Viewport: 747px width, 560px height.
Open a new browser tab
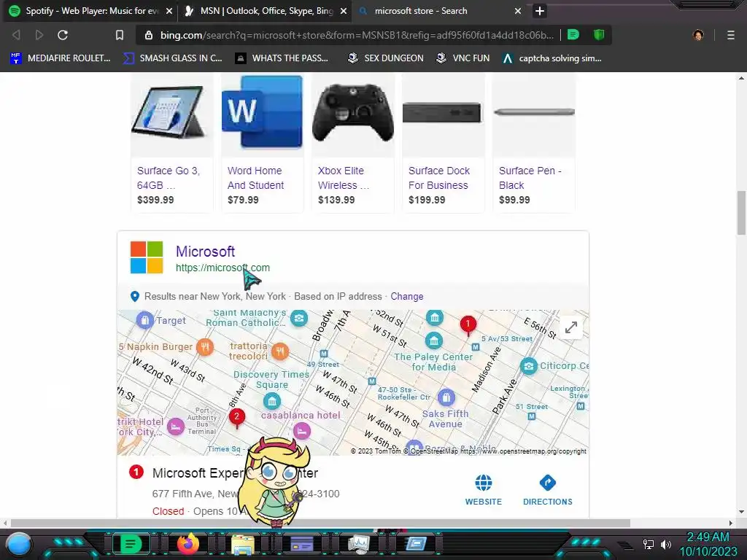click(539, 11)
